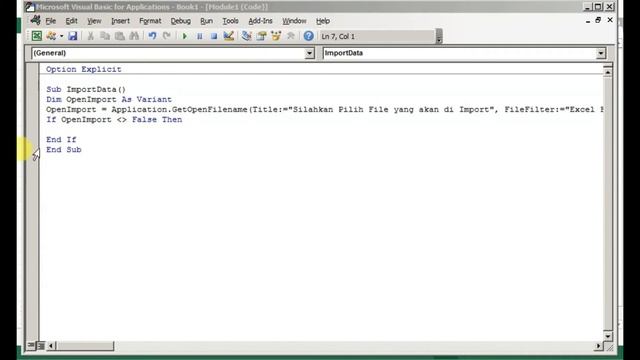Open the Project Explorer icon
This screenshot has height=360, width=640.
click(247, 36)
